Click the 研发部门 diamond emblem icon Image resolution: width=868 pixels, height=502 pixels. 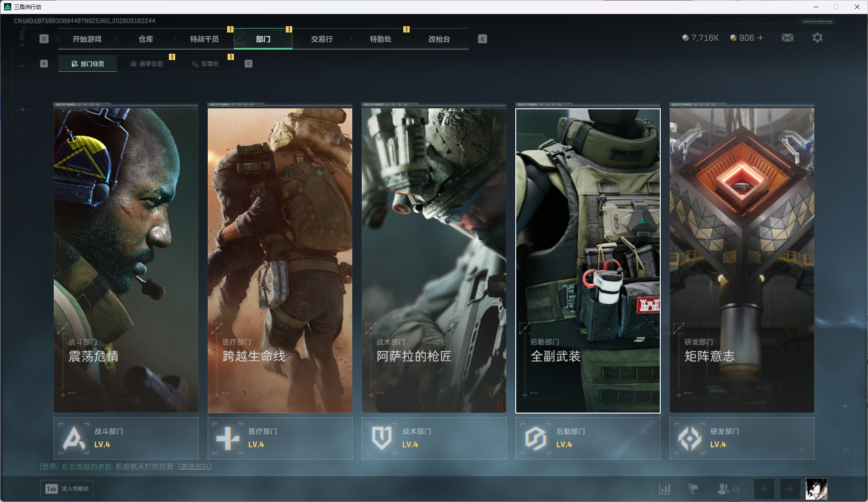click(690, 438)
